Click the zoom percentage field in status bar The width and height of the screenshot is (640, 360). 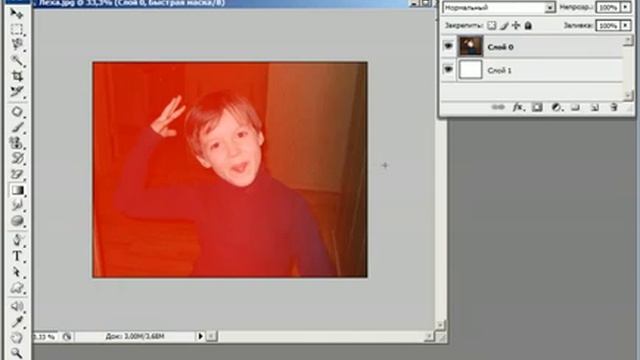point(46,337)
